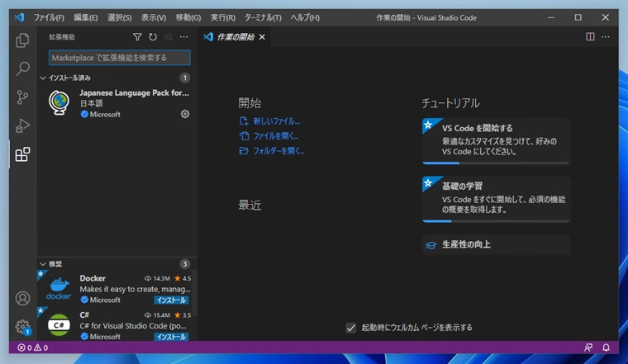Open the Manage gear in activity bar
Image resolution: width=628 pixels, height=364 pixels.
[22, 327]
